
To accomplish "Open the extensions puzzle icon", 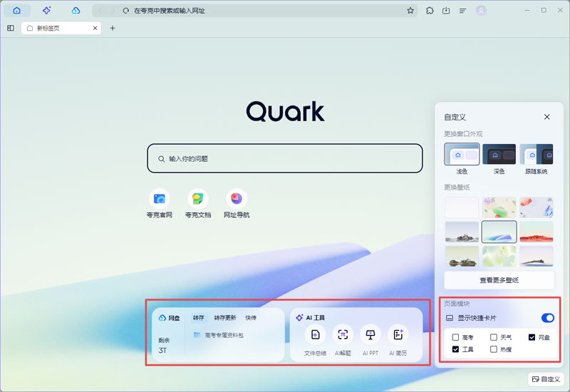I will 430,11.
